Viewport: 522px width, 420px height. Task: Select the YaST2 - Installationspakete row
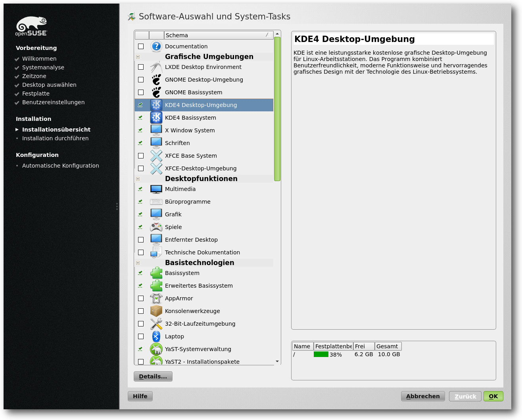(x=204, y=361)
